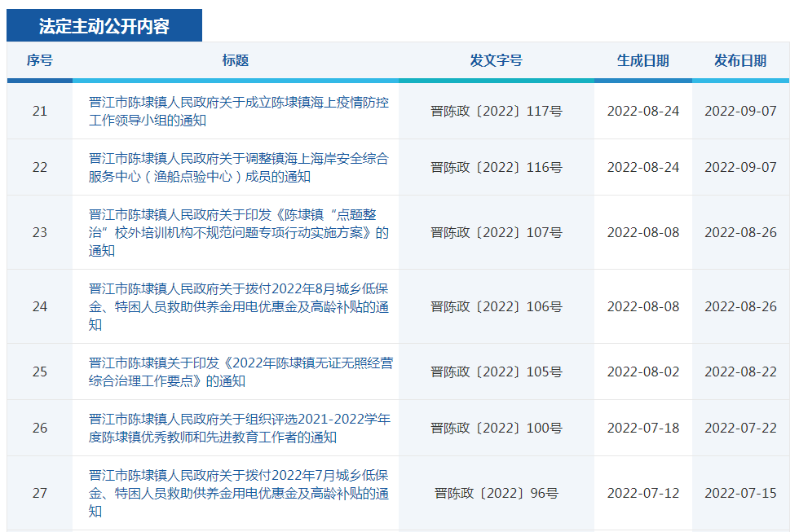Click the row number 23 cell
This screenshot has width=799, height=532.
(x=40, y=232)
